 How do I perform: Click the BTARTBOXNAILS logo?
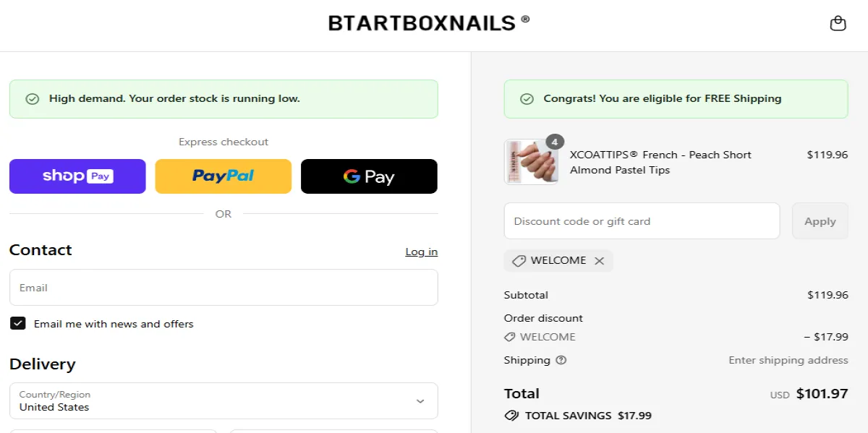coord(429,22)
